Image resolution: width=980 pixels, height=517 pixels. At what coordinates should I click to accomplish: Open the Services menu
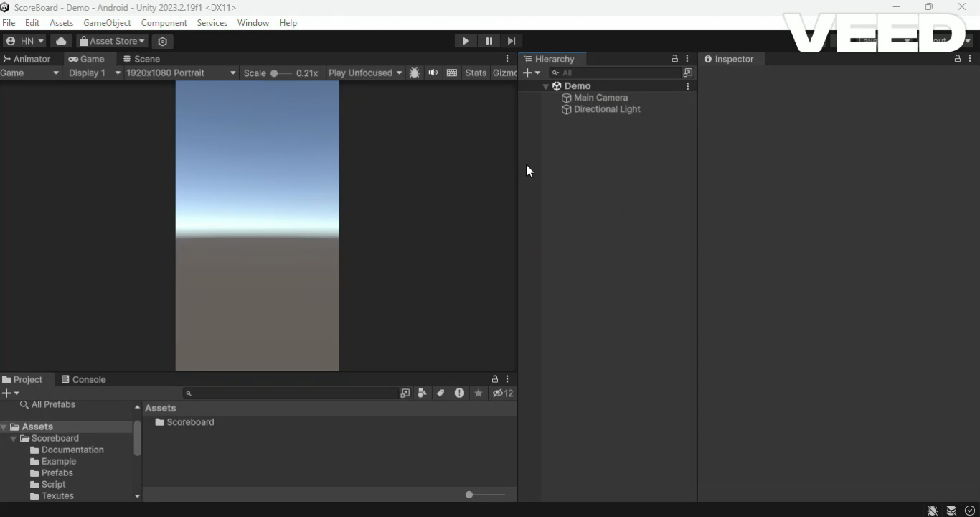tap(212, 23)
